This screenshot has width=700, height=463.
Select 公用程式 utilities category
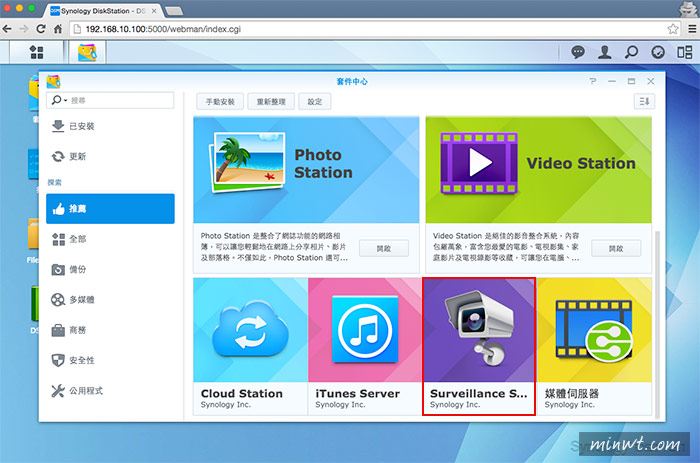tap(110, 391)
